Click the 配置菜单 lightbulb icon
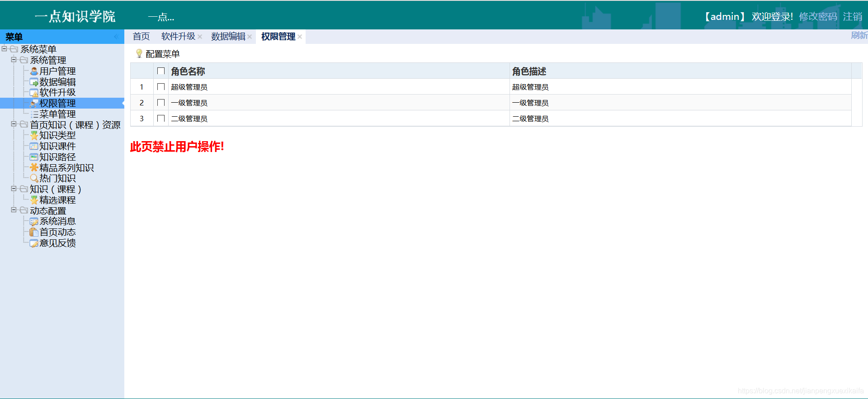Screen dimensions: 868x399 [x=139, y=54]
